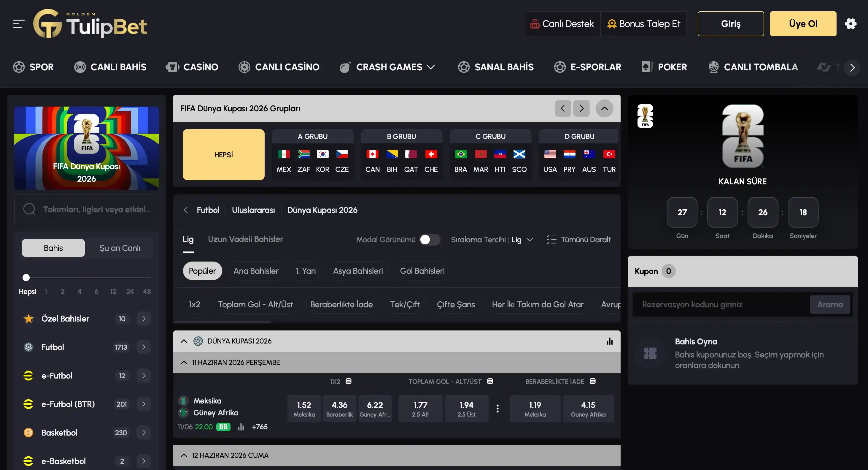Open the hamburger menu icon

coord(18,24)
